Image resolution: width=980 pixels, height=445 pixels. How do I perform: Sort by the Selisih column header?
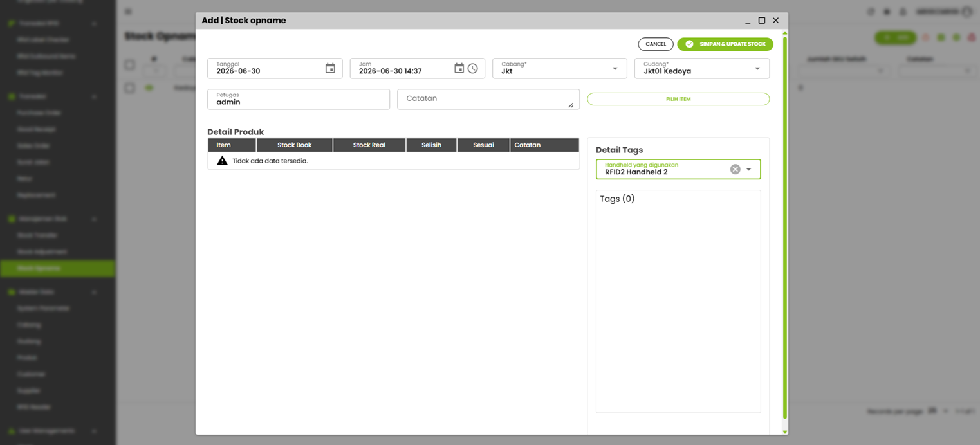[431, 145]
